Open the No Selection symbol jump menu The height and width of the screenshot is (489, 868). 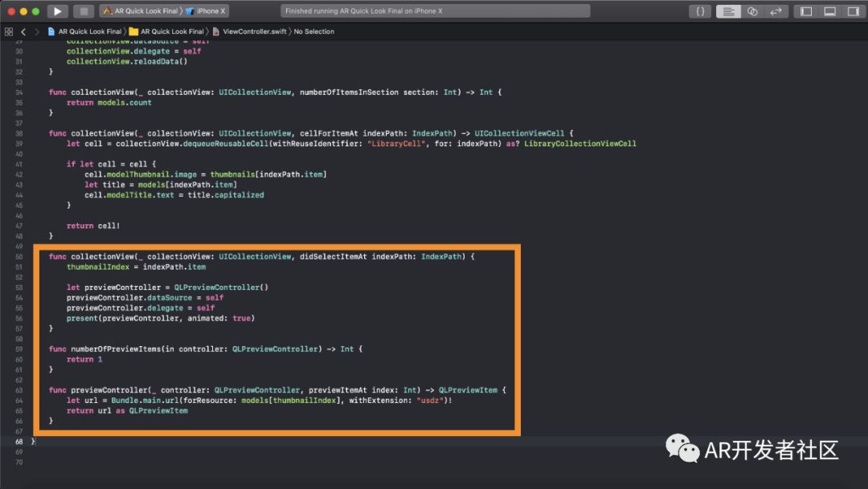pyautogui.click(x=313, y=31)
